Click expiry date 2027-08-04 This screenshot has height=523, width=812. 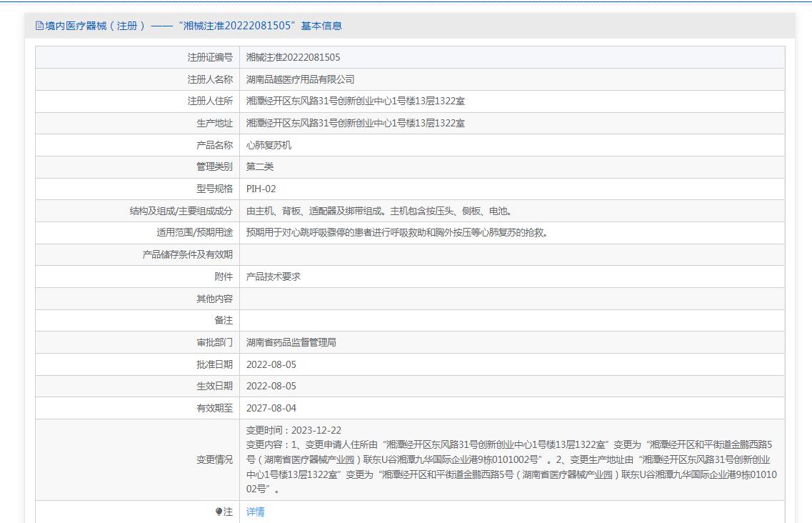click(271, 408)
